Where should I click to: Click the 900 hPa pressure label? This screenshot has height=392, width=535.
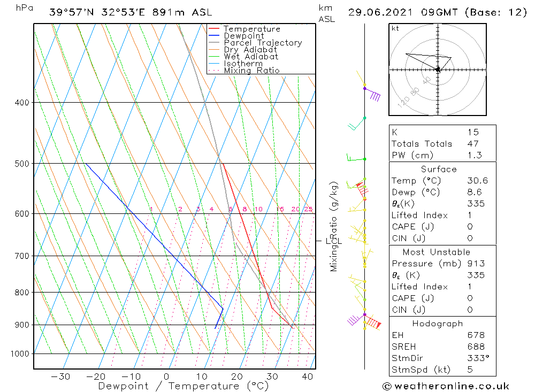(x=22, y=325)
